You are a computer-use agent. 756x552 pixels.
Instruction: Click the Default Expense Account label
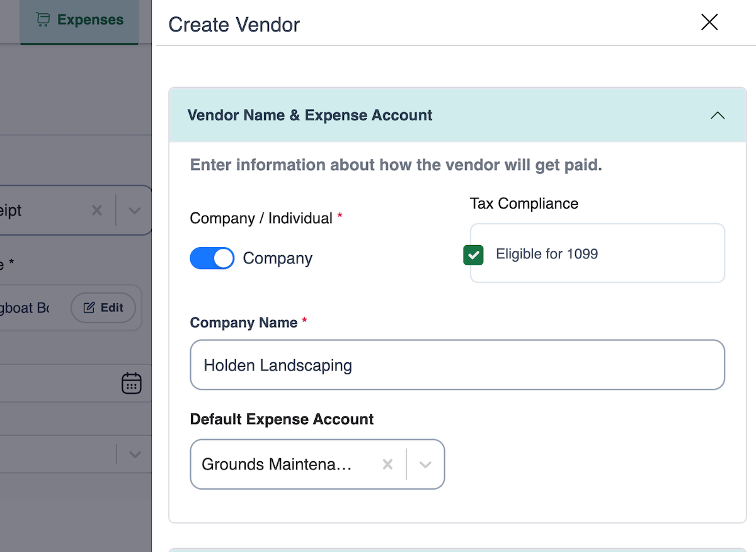[282, 419]
